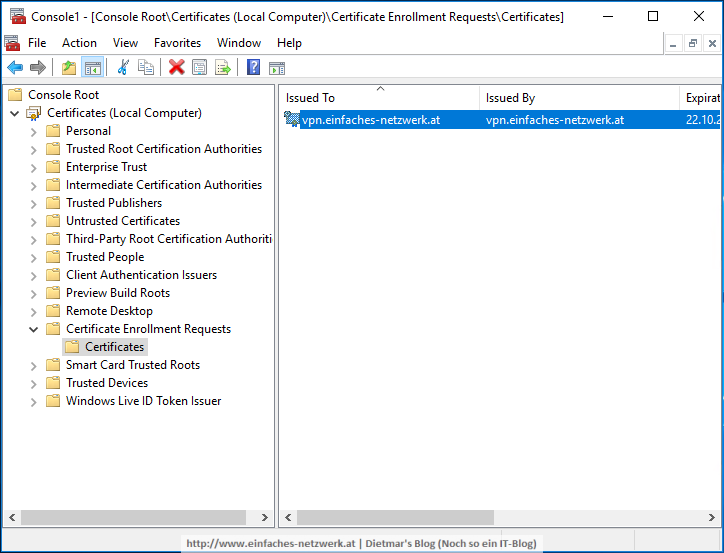
Task: Collapse Certificate Enrollment Requests node
Action: point(34,329)
